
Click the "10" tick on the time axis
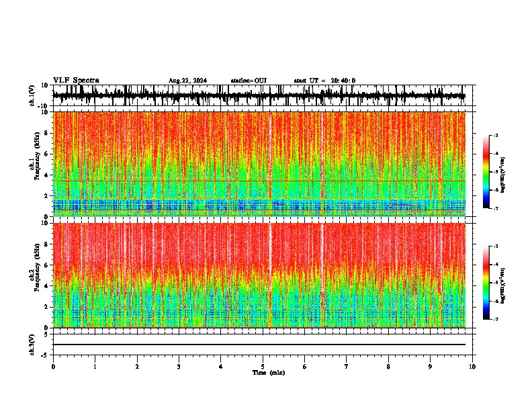click(x=472, y=367)
